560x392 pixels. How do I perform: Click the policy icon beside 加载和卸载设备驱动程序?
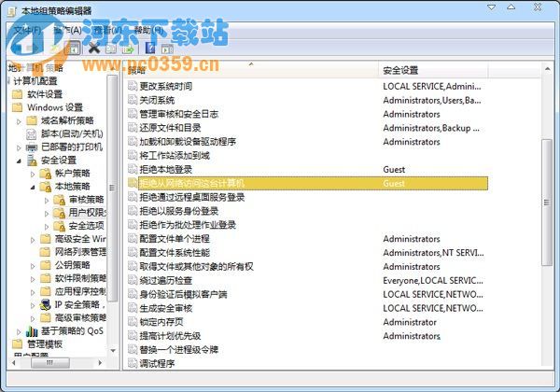click(133, 142)
